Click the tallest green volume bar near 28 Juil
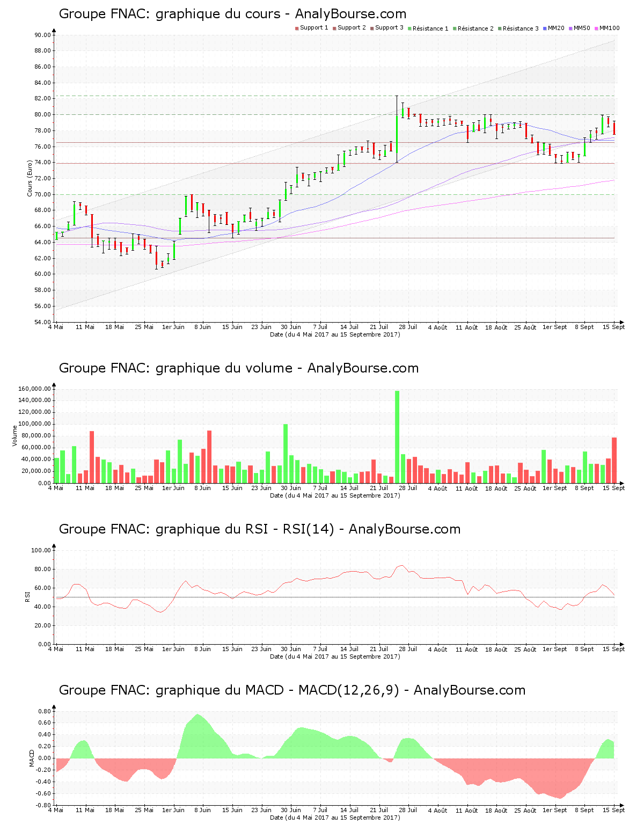Viewport: 644px width, 832px height. pyautogui.click(x=397, y=437)
